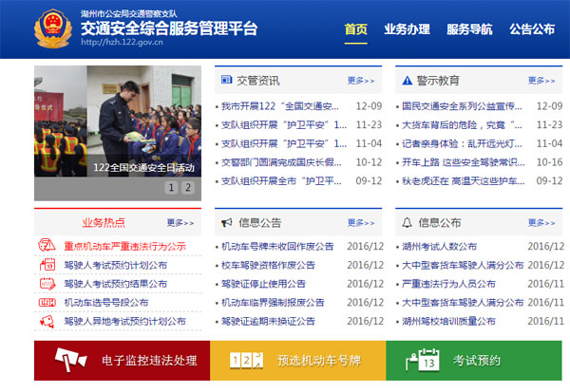The image size is (570, 392).
Task: Open the 11-04 article 支队组织开展"护卫平安"
Action: point(284,143)
